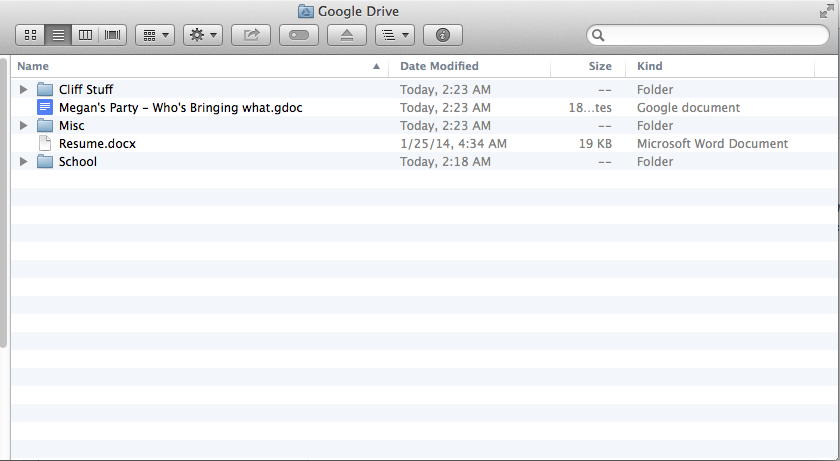Click the search magnifier icon
This screenshot has height=461, width=840.
598,35
